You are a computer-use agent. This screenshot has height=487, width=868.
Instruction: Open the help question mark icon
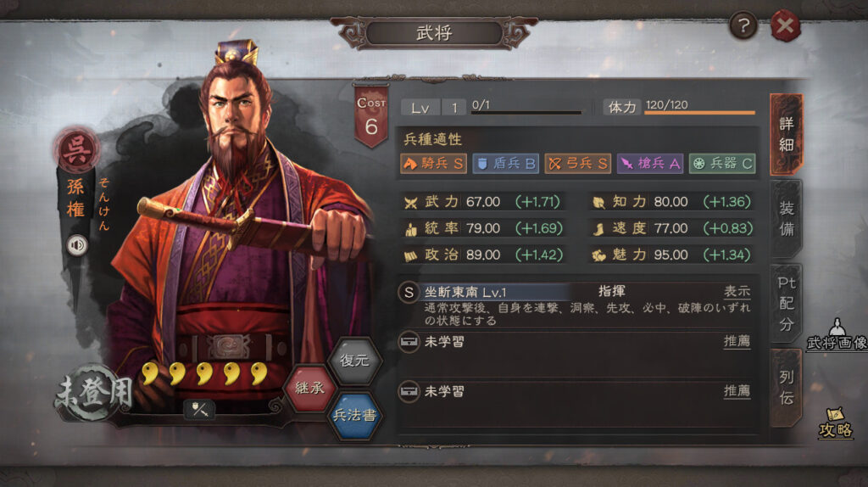743,25
